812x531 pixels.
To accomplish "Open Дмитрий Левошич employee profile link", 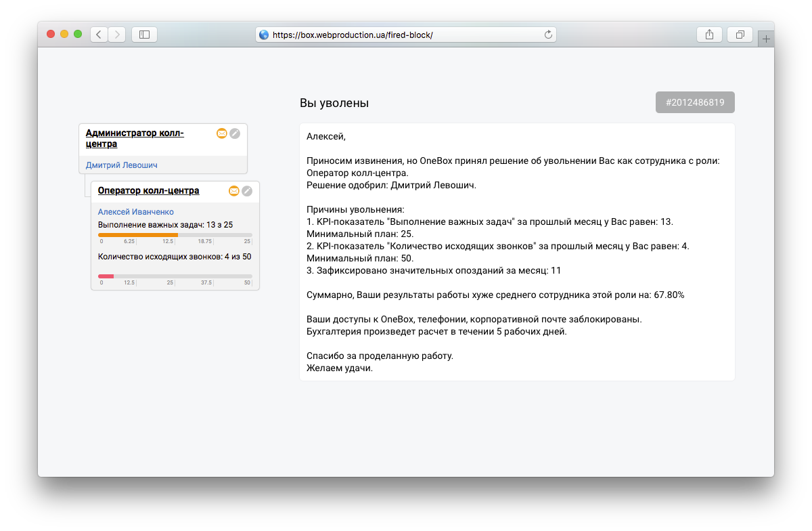I will pos(122,165).
